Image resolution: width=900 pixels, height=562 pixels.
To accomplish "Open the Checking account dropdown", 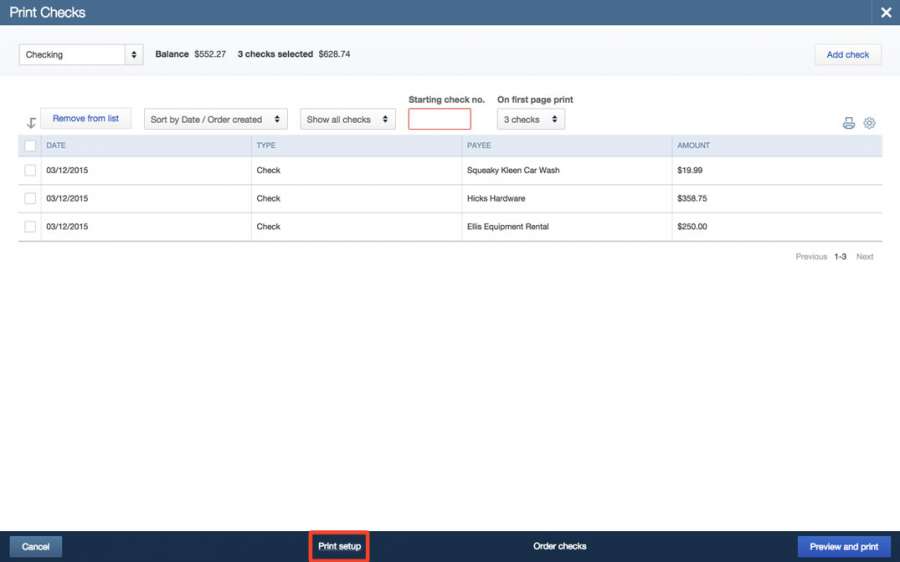I will coord(80,55).
